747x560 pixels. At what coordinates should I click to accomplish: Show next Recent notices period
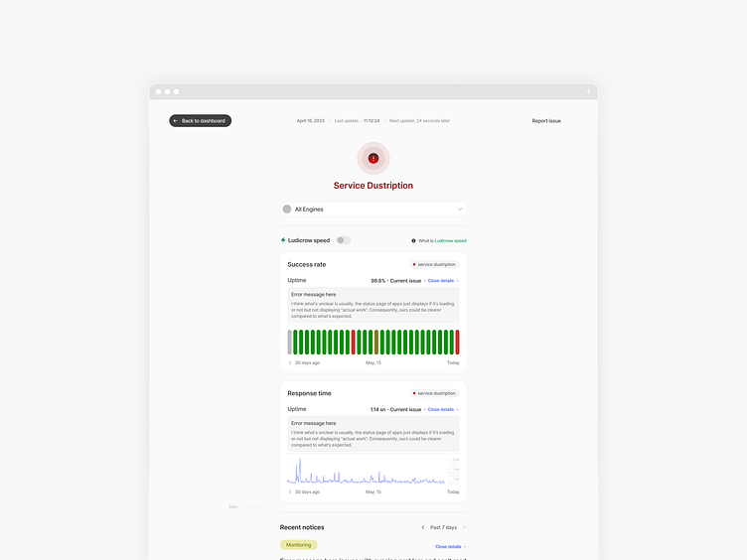point(464,527)
